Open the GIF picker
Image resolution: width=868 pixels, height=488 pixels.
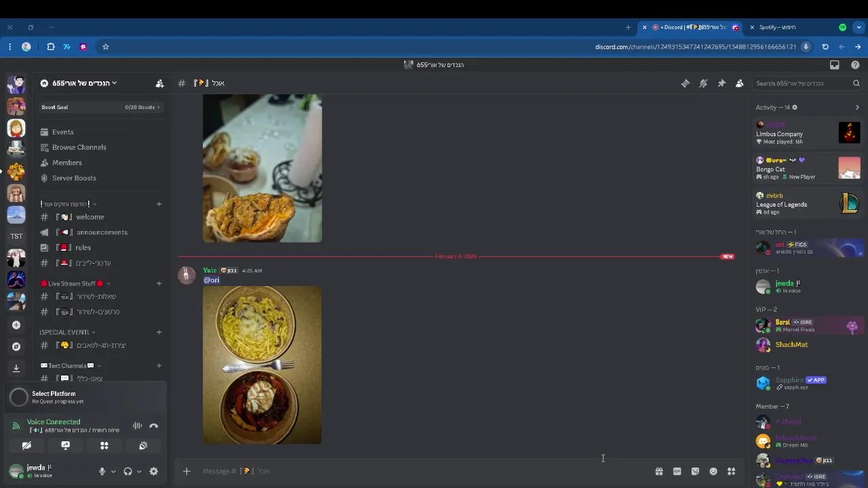click(x=677, y=471)
